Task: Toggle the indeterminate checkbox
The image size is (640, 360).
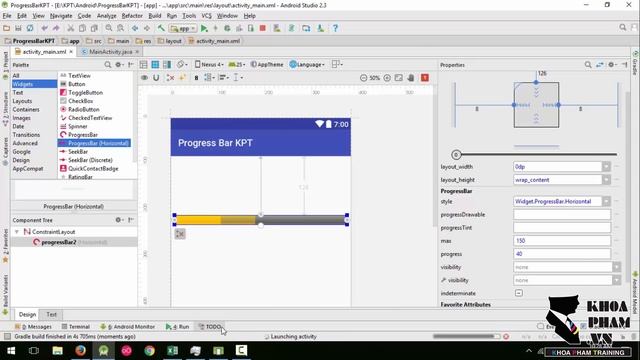Action: (519, 293)
